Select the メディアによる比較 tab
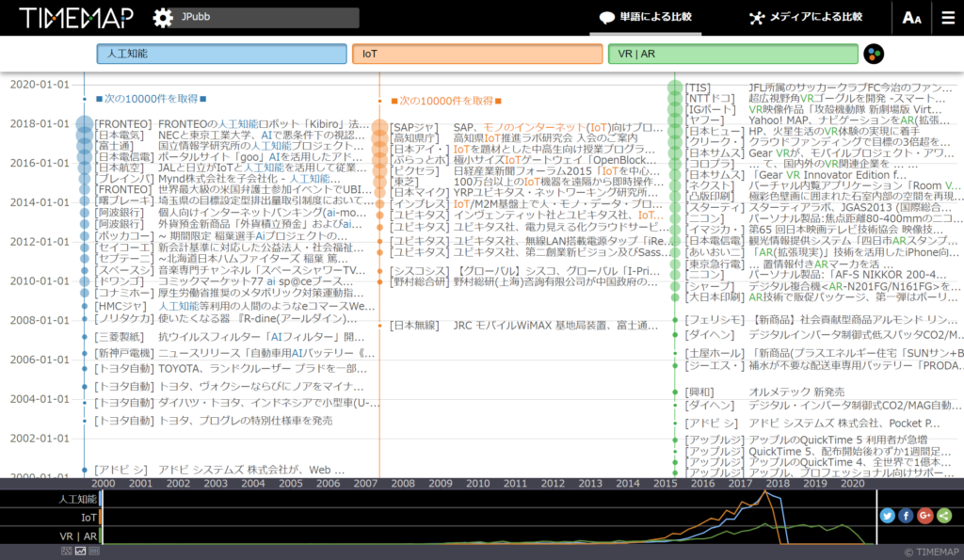 (806, 17)
